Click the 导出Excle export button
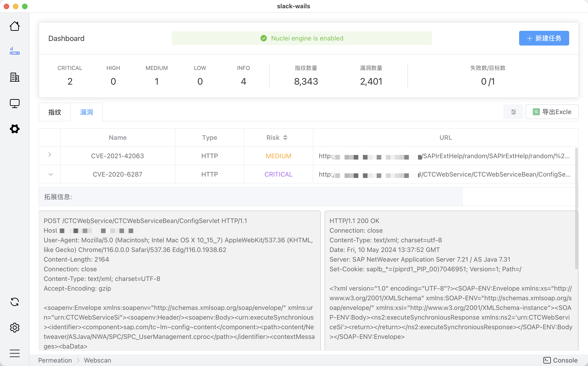The image size is (588, 366). (552, 112)
